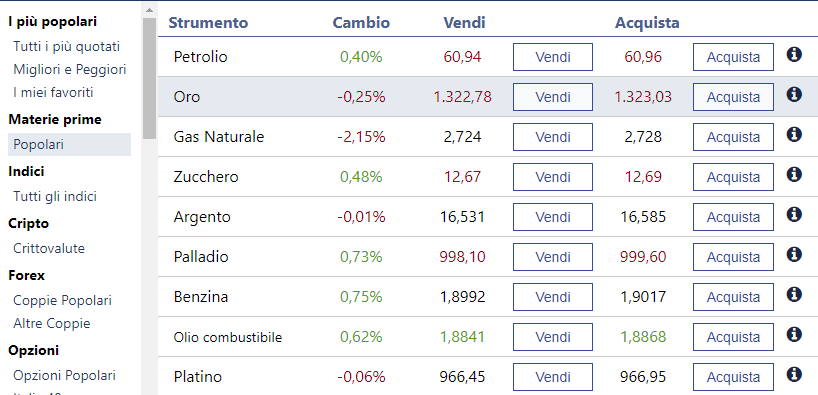This screenshot has height=395, width=818.
Task: Open I miei favoriti list
Action: (x=53, y=92)
